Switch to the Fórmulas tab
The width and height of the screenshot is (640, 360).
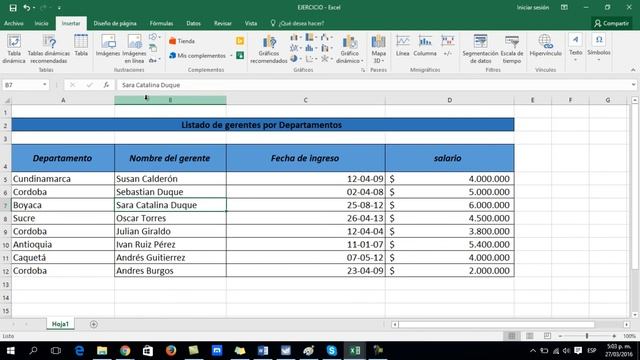pos(161,24)
